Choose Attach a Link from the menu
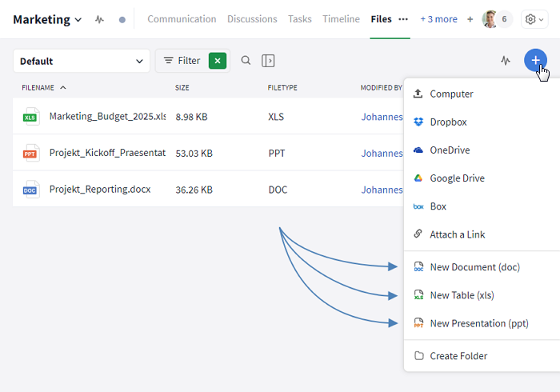Image resolution: width=560 pixels, height=392 pixels. click(482, 234)
